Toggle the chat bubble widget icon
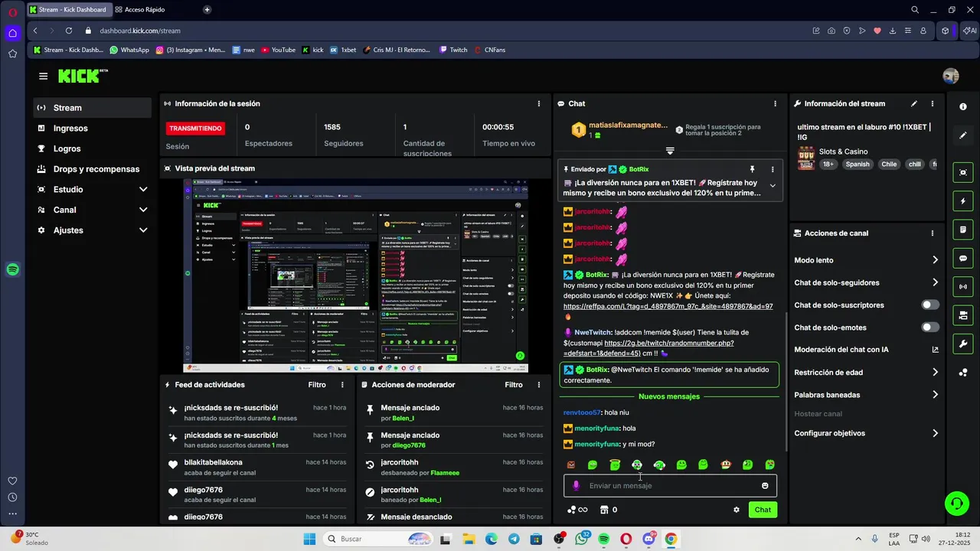Screen dimensions: 980x551 pyautogui.click(x=963, y=259)
